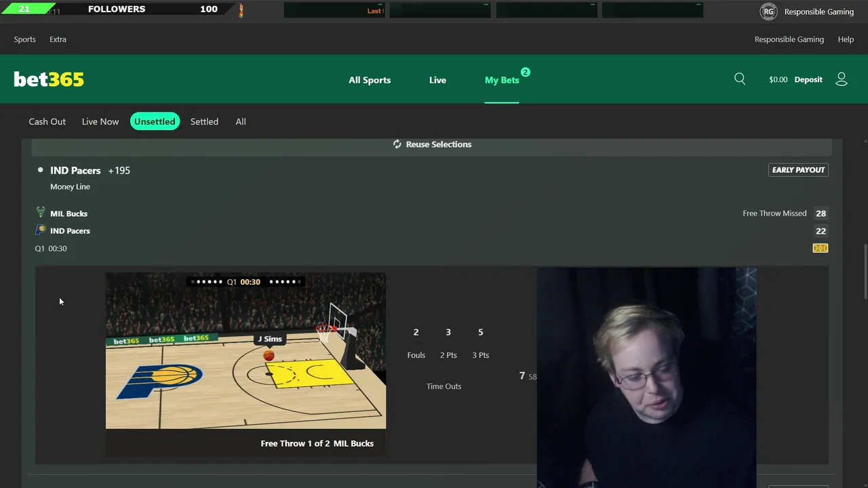Click the MIL Bucks team name

[x=68, y=213]
